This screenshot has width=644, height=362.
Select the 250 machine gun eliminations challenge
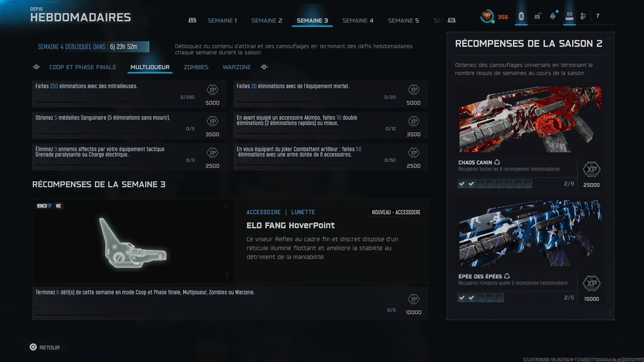129,93
